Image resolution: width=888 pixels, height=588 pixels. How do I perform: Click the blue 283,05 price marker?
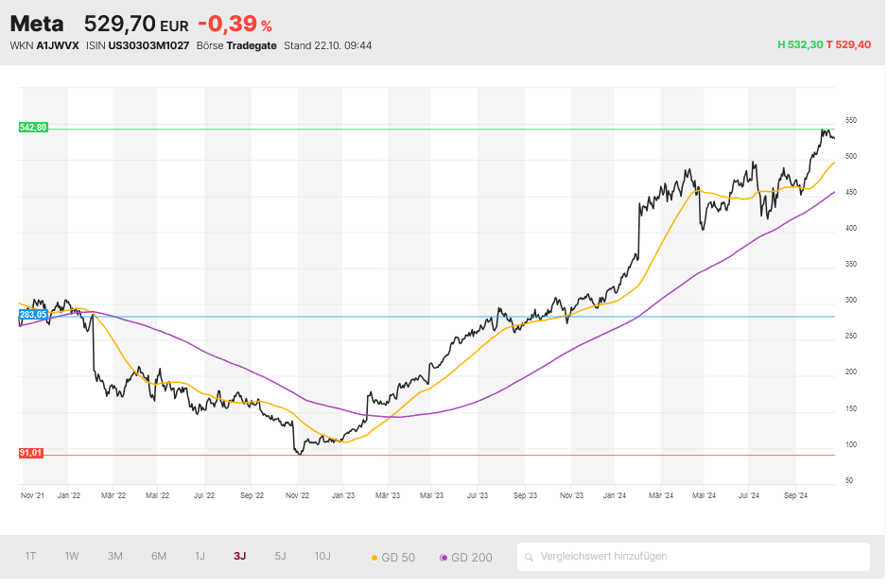tap(33, 315)
